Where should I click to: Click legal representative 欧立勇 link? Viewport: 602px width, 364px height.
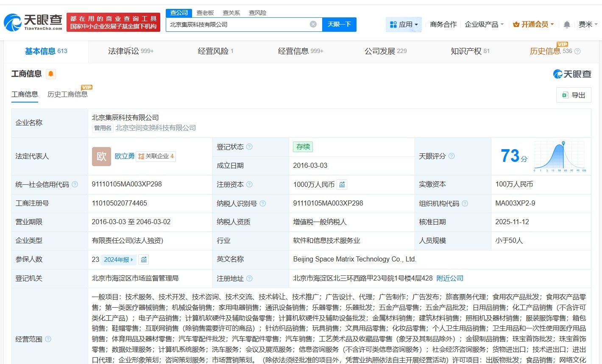point(124,156)
